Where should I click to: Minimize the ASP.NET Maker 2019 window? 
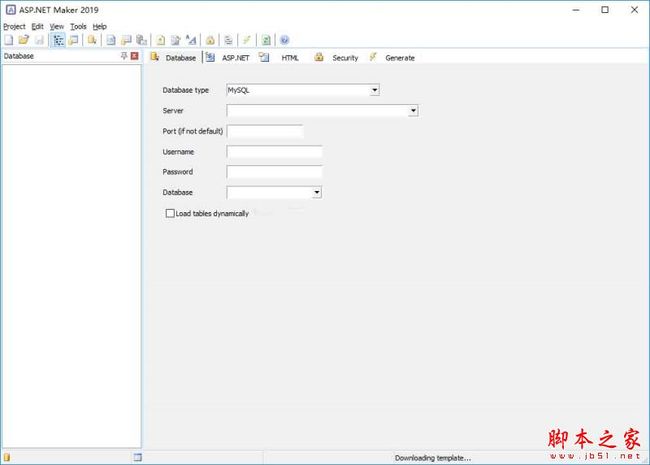576,10
